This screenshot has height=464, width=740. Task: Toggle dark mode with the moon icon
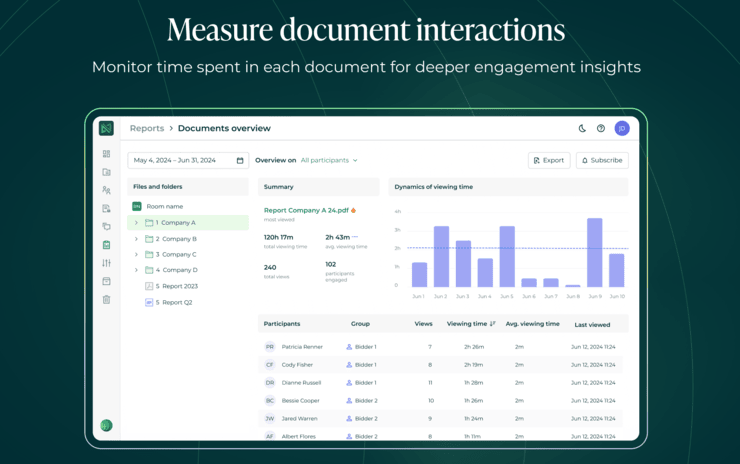[x=583, y=128]
